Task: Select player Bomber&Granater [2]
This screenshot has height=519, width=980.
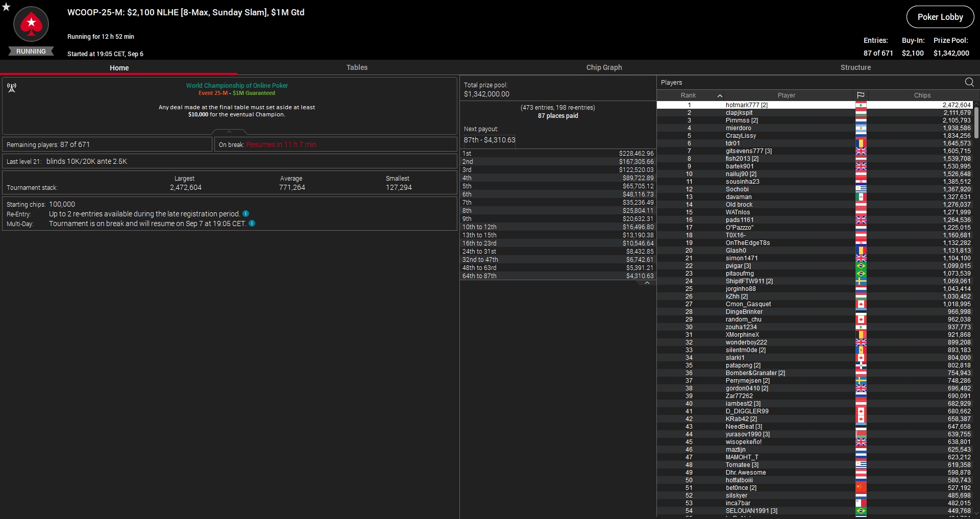Action: [x=815, y=373]
